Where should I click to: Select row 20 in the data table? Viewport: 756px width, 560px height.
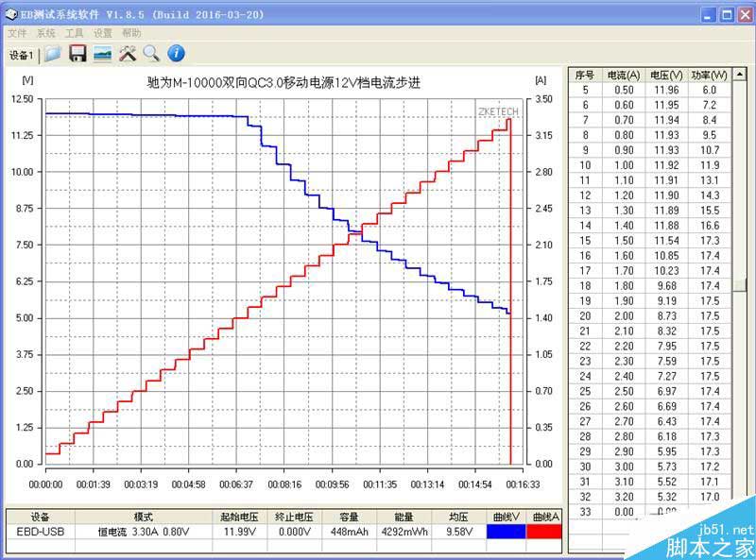pyautogui.click(x=650, y=316)
